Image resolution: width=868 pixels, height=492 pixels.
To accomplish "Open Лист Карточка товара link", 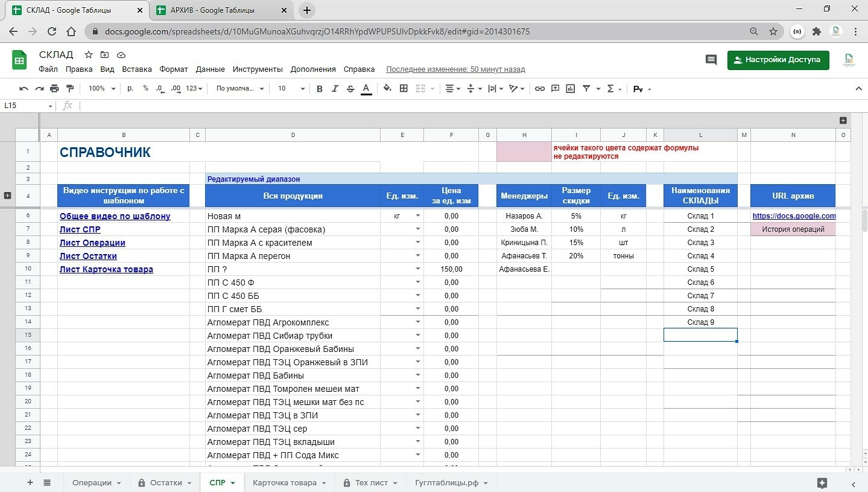I will 106,269.
